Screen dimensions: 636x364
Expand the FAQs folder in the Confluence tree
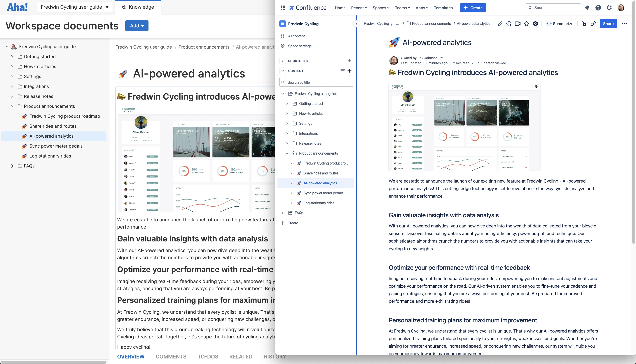(283, 213)
